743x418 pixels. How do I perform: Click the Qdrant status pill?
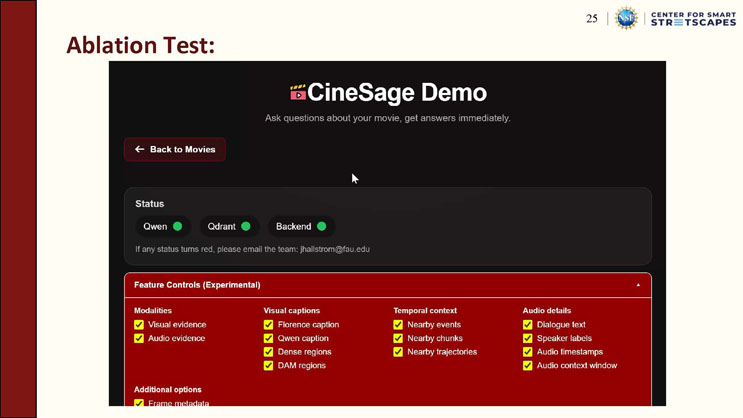click(x=229, y=227)
